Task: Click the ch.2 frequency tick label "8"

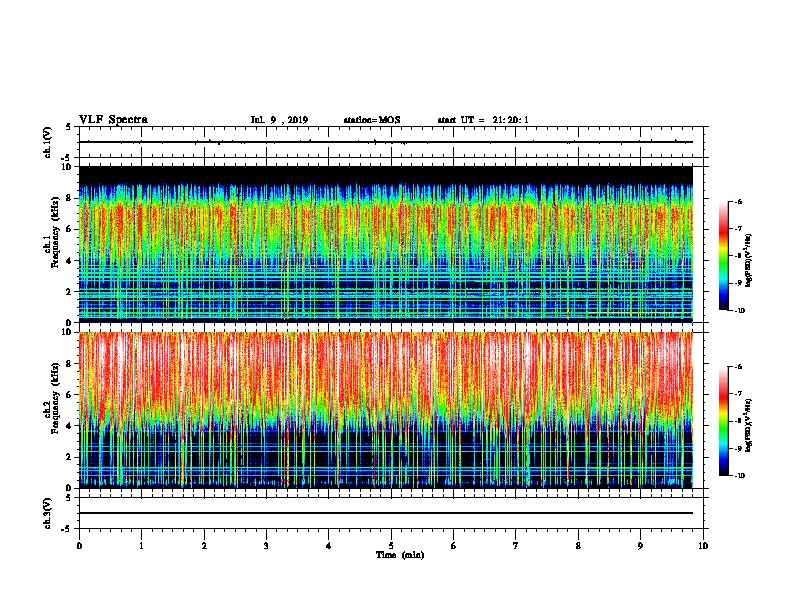Action: click(69, 364)
